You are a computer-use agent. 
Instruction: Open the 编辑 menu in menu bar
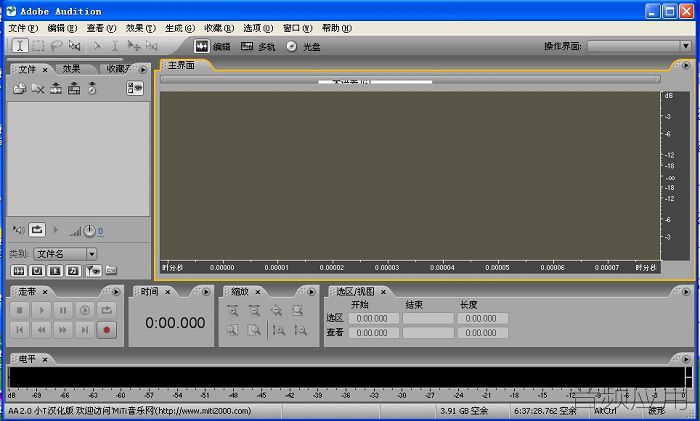(62, 28)
